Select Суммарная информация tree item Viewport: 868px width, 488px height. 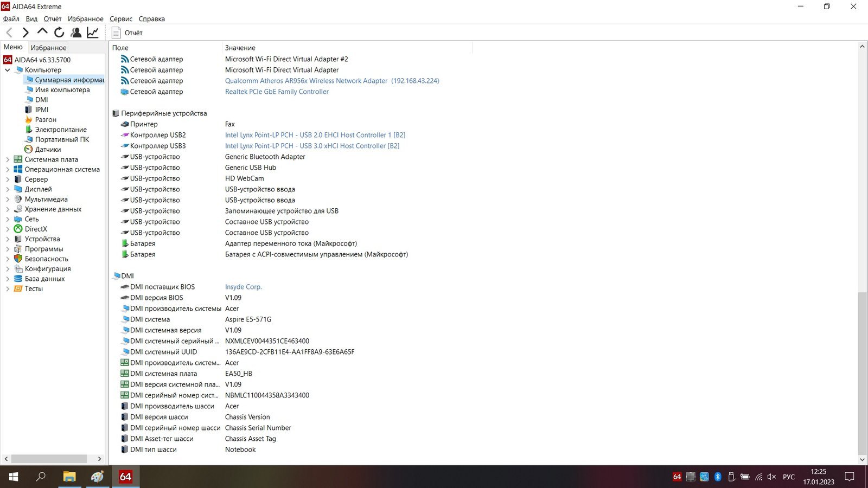click(69, 80)
